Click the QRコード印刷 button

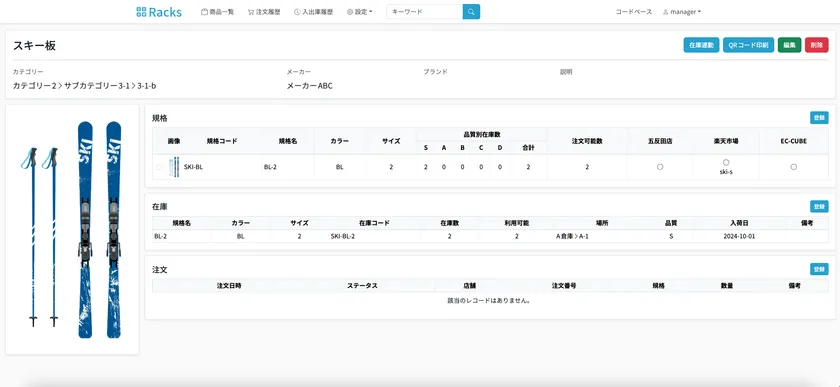(748, 45)
